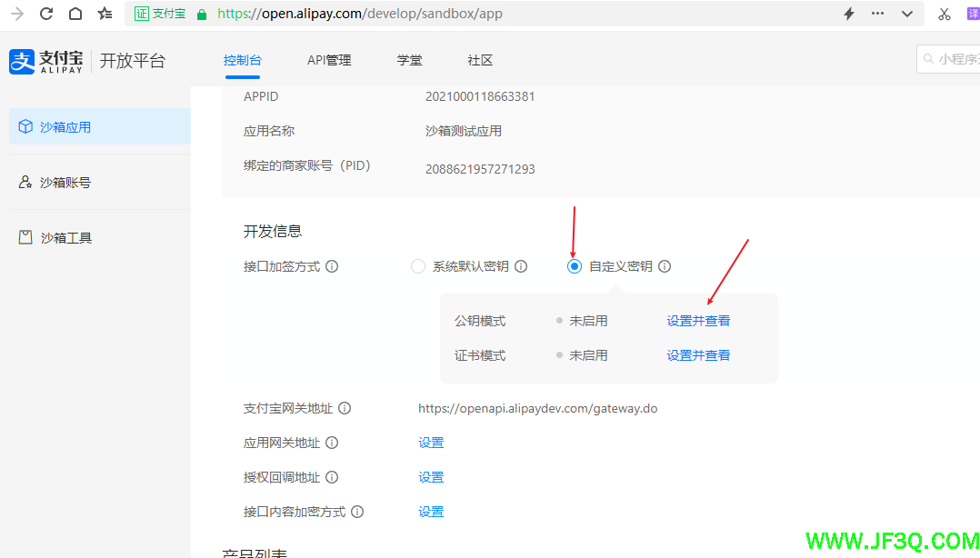Click the lightning bolt icon in address bar

849,14
